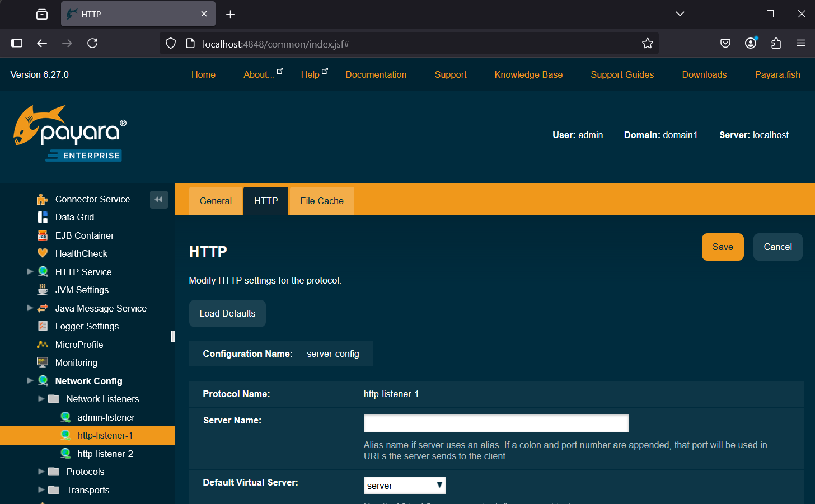Click the Cancel button
815x504 pixels.
click(x=778, y=247)
